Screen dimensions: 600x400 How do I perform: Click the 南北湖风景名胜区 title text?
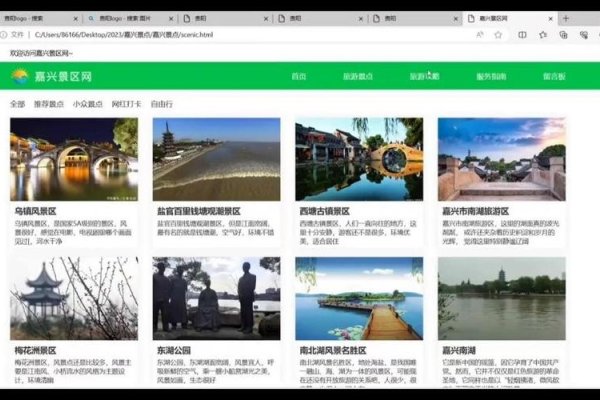(333, 350)
